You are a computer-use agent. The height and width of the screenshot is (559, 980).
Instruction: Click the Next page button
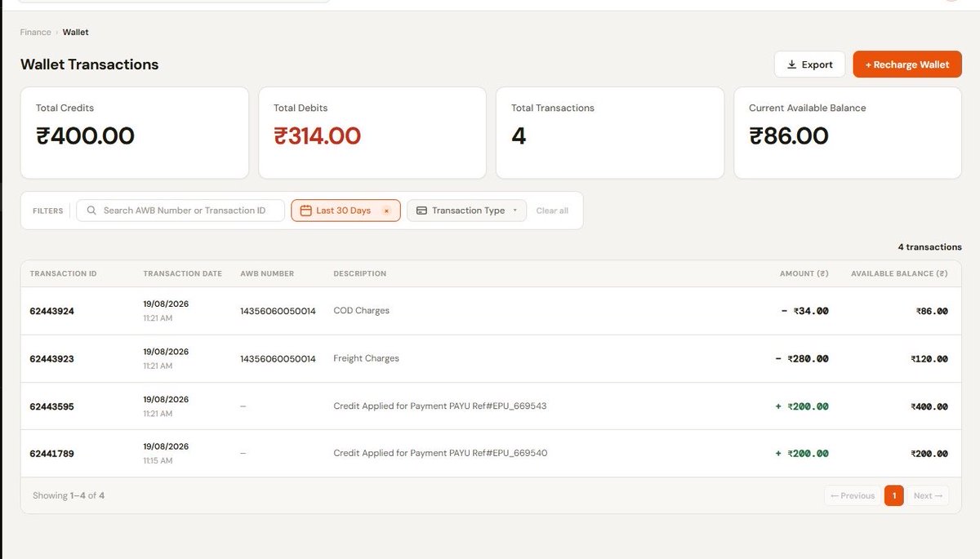point(928,495)
